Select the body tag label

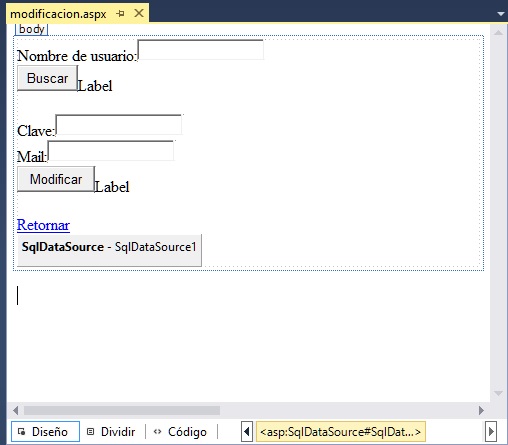32,29
